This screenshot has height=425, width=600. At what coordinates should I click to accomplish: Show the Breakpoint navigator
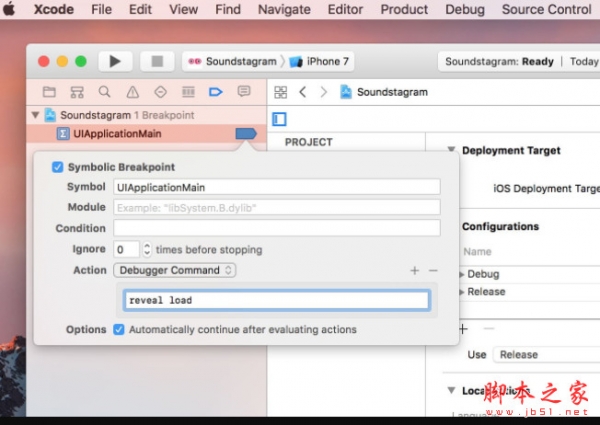[x=216, y=92]
